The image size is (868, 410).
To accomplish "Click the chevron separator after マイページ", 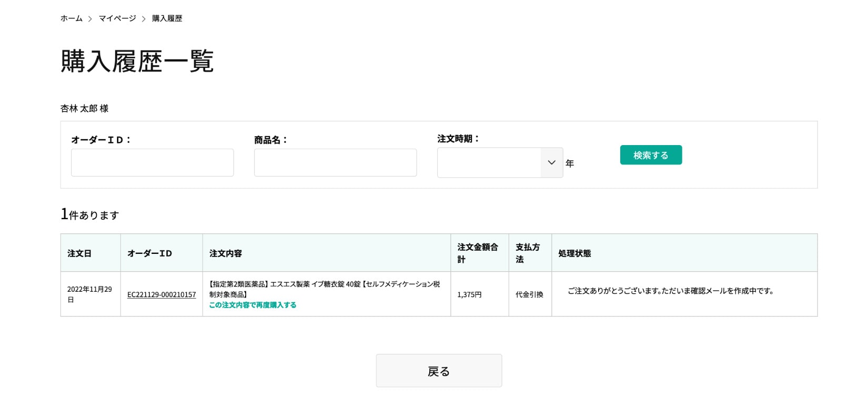I will (x=144, y=19).
